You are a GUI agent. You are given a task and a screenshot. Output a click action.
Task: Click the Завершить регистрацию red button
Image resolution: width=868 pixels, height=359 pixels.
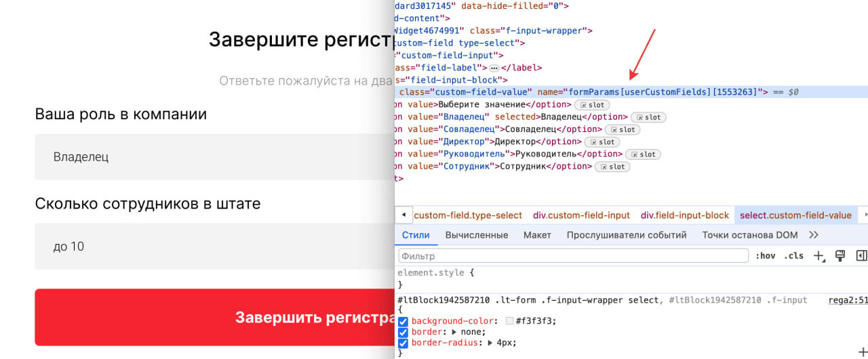pyautogui.click(x=214, y=318)
